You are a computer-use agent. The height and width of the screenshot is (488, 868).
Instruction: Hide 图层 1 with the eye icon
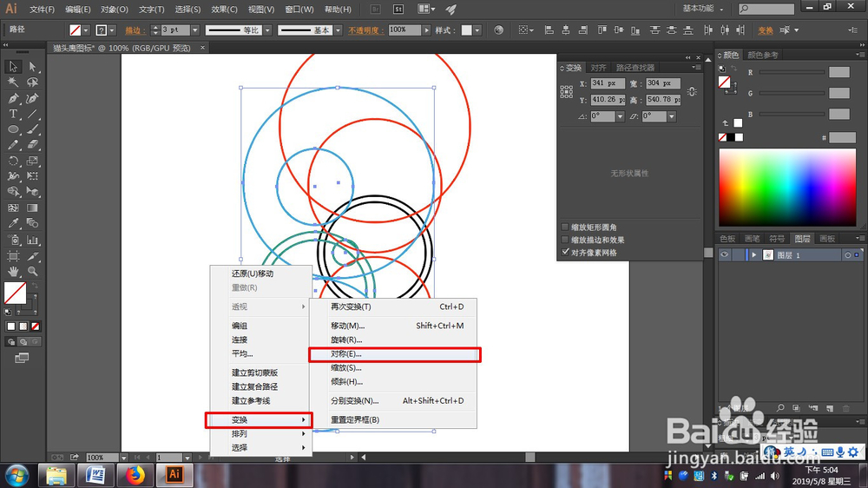click(x=724, y=254)
